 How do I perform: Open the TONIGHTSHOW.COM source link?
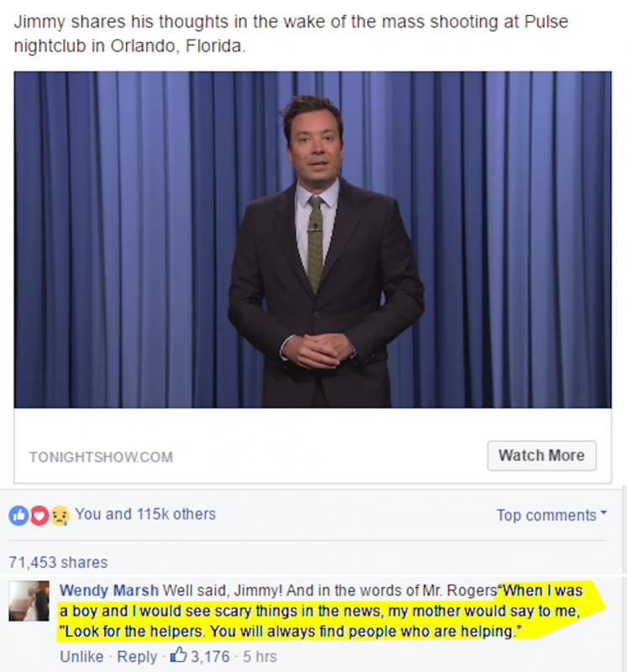point(101,457)
